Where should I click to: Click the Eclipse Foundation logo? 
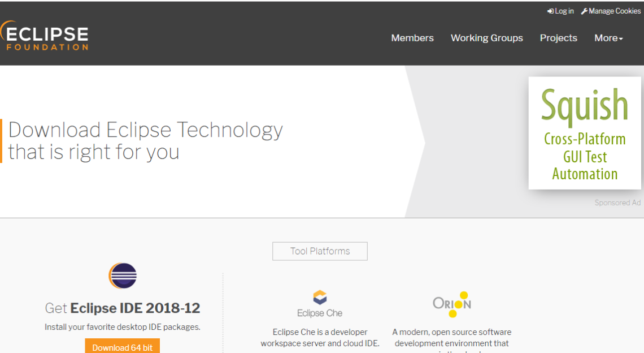44,37
